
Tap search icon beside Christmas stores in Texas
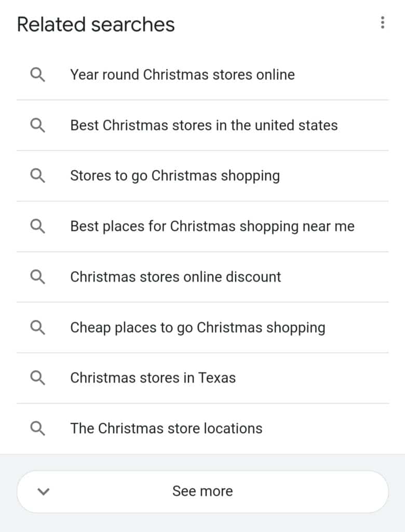(x=37, y=378)
